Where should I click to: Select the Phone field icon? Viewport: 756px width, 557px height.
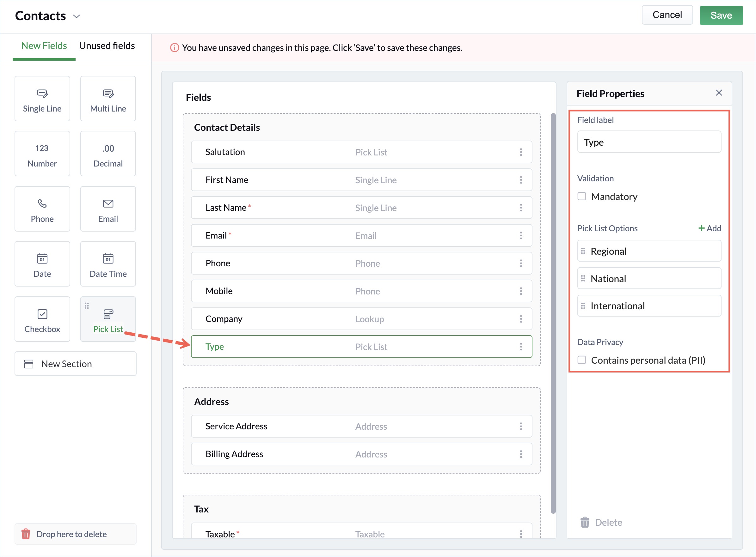[42, 209]
